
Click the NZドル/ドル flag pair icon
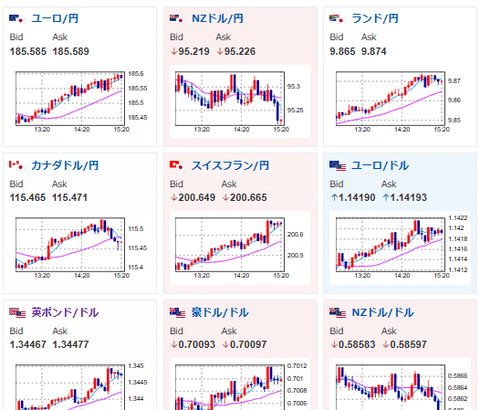(337, 312)
